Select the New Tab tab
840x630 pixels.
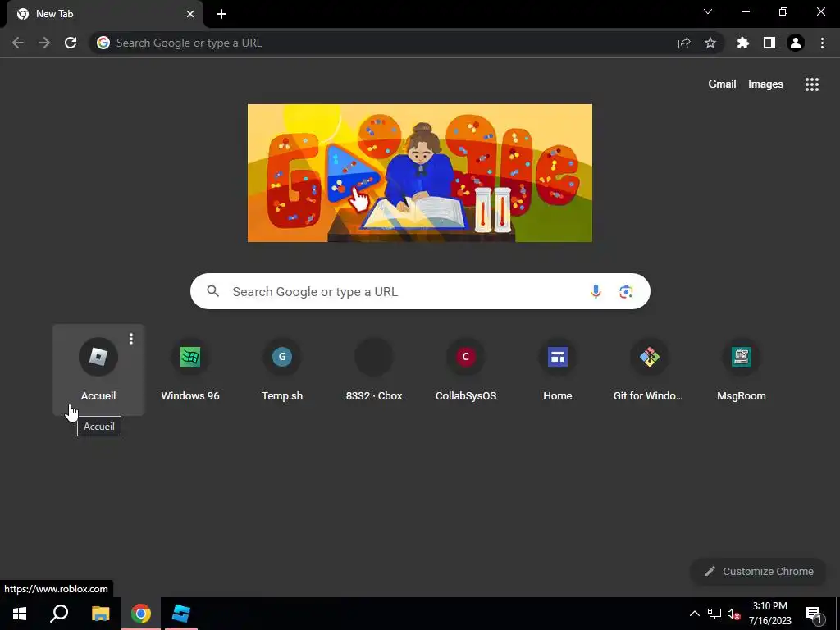tap(104, 14)
